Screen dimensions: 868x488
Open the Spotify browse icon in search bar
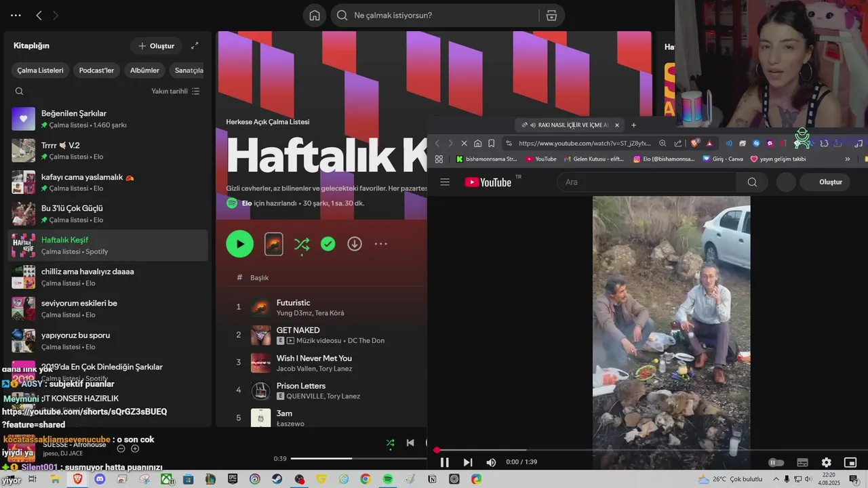click(551, 15)
